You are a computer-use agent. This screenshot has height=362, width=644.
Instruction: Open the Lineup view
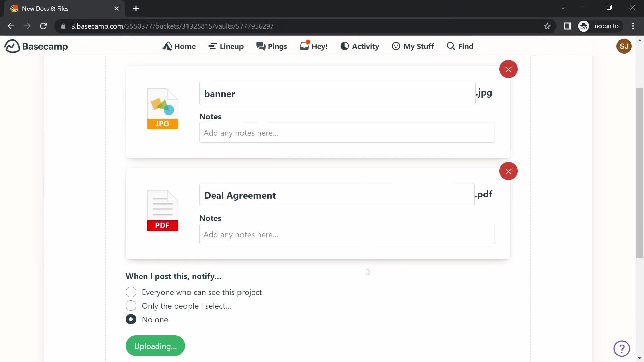(226, 46)
